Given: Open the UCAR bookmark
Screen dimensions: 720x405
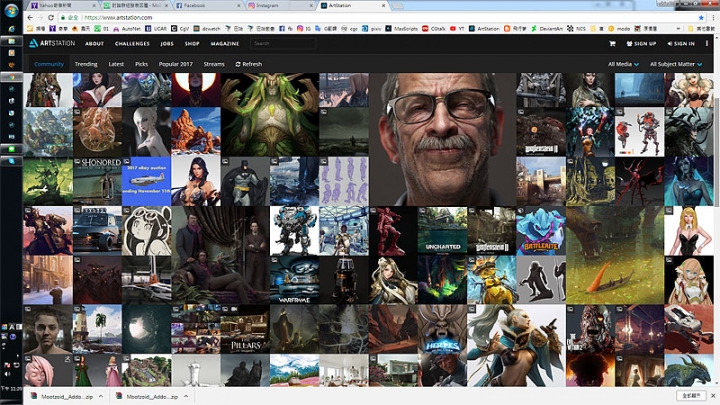Looking at the screenshot, I should pyautogui.click(x=156, y=28).
